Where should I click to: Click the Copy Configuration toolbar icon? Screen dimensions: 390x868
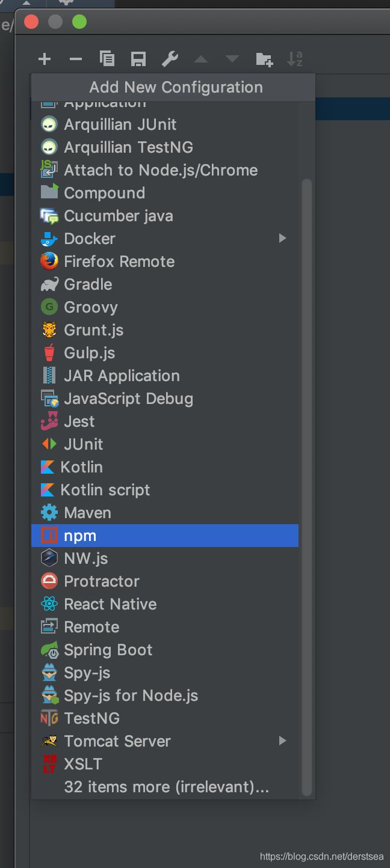point(107,59)
